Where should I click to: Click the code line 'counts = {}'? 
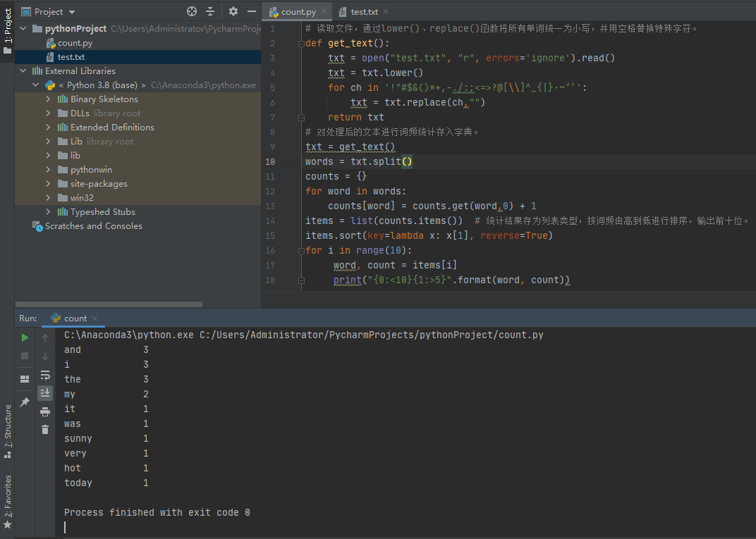(x=336, y=176)
